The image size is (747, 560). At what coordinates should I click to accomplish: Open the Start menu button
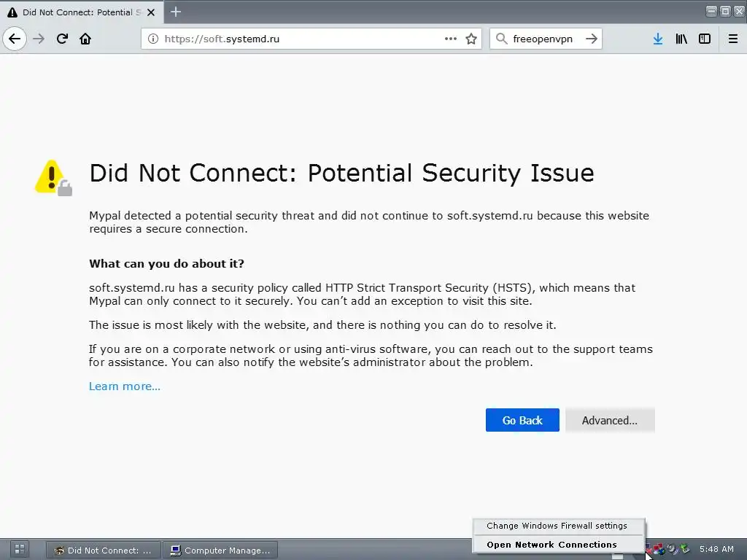coord(20,550)
